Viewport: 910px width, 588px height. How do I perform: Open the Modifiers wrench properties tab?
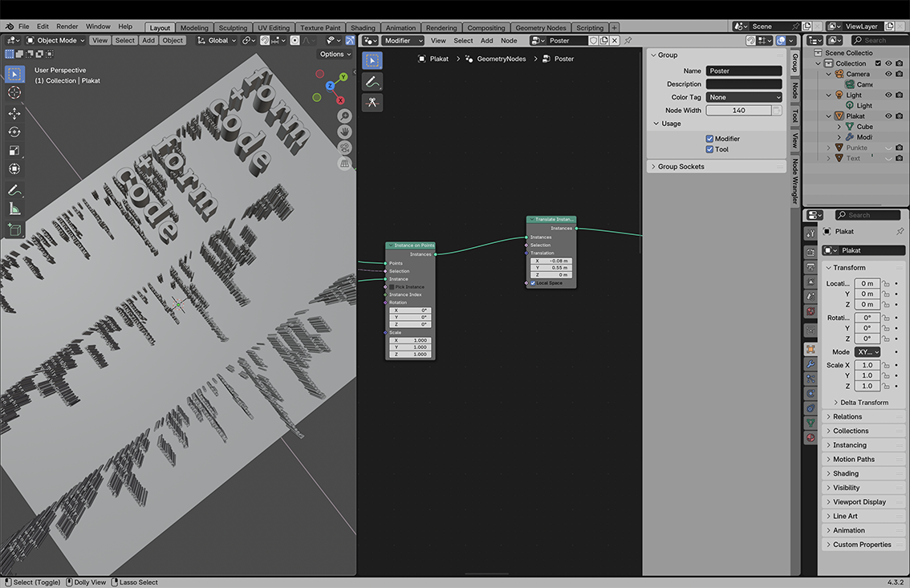[x=810, y=364]
